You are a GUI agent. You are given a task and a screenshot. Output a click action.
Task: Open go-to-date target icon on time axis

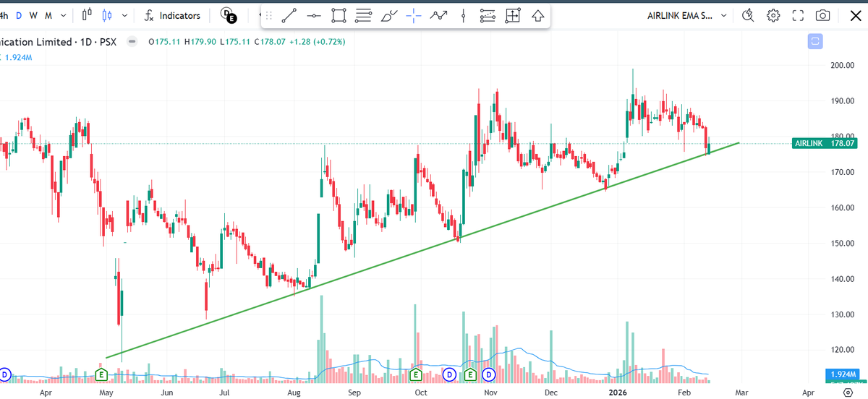(x=848, y=392)
